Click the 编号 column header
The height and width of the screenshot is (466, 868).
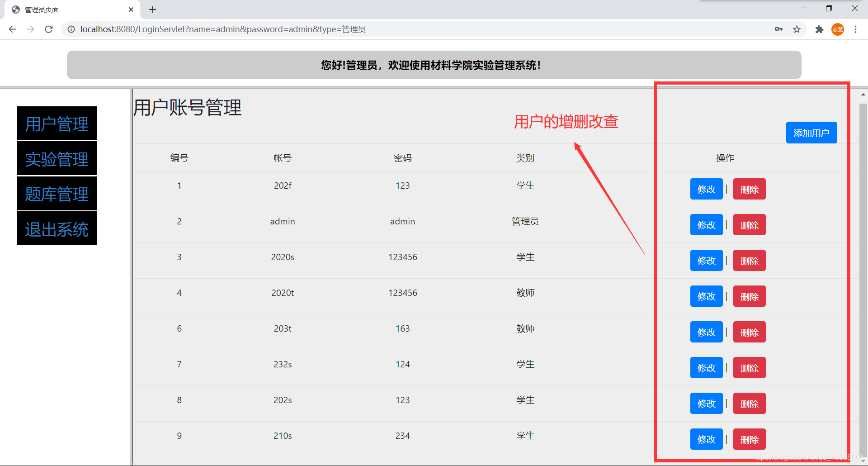179,158
